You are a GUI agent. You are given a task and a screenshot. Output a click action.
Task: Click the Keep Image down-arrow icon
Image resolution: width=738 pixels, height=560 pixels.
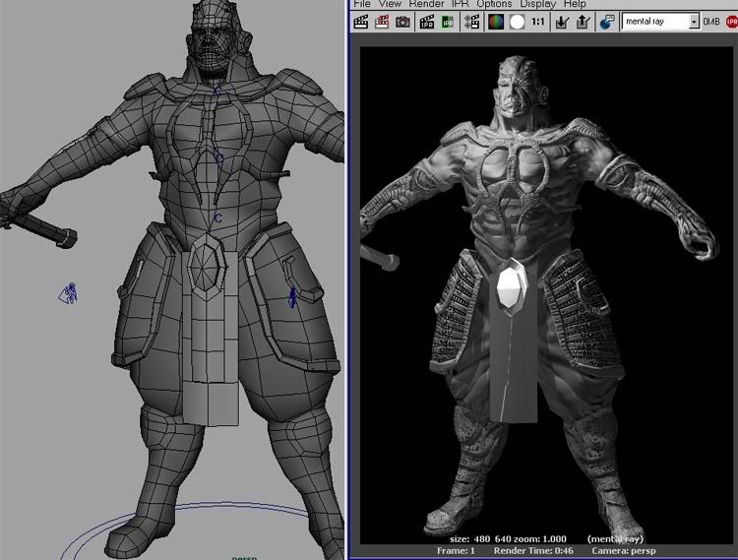pyautogui.click(x=563, y=22)
